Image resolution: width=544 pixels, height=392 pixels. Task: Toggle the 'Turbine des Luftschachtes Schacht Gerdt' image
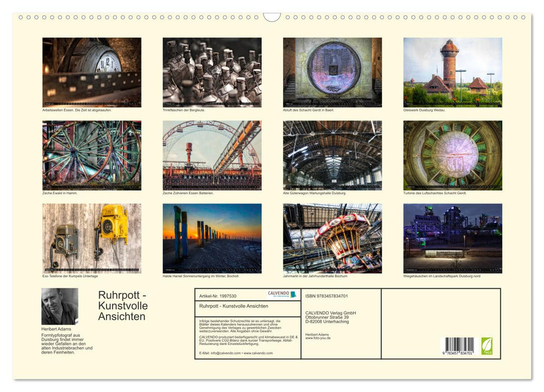tap(452, 155)
